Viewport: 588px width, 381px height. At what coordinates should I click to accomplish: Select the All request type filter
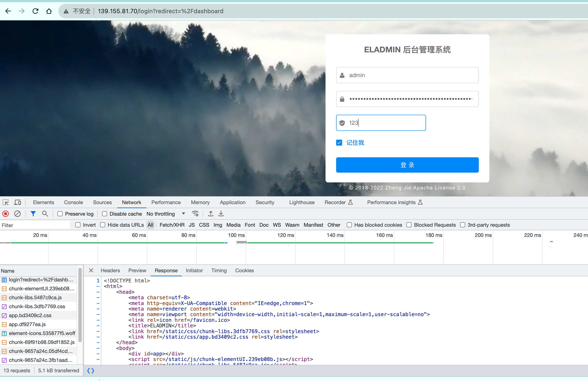pos(151,225)
